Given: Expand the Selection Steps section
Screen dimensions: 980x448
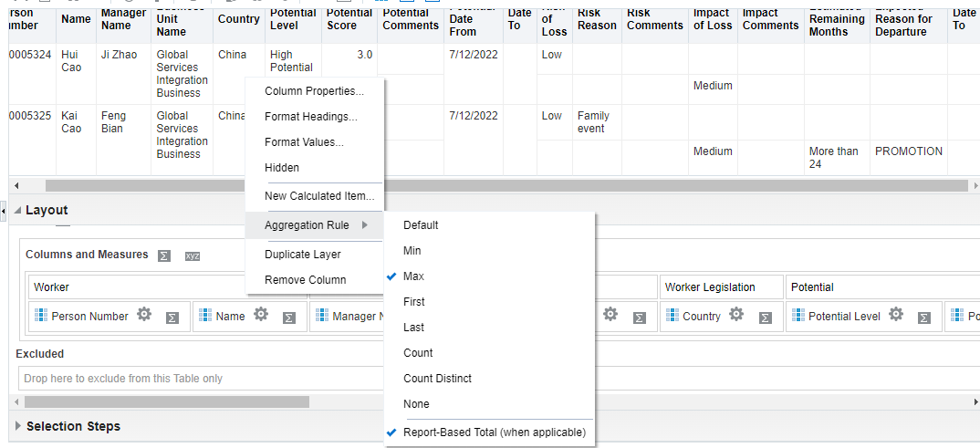Looking at the screenshot, I should (x=18, y=426).
